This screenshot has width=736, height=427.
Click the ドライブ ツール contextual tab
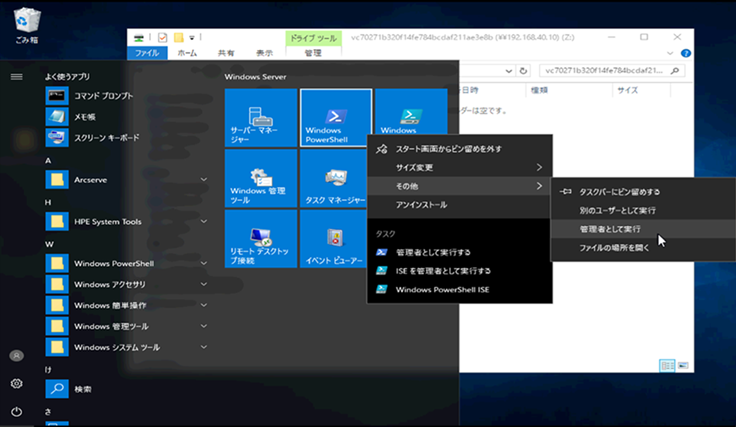(x=313, y=38)
